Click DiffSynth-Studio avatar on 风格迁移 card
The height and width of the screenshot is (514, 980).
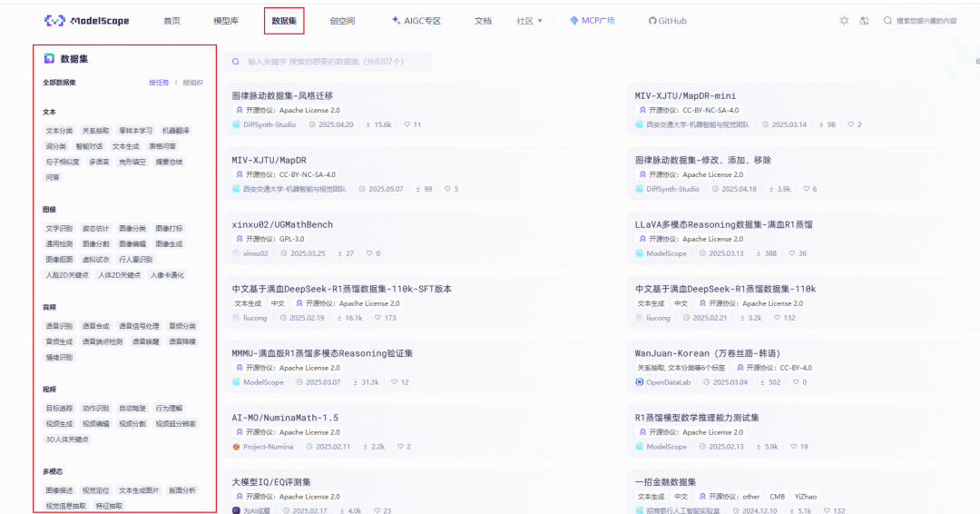point(236,124)
